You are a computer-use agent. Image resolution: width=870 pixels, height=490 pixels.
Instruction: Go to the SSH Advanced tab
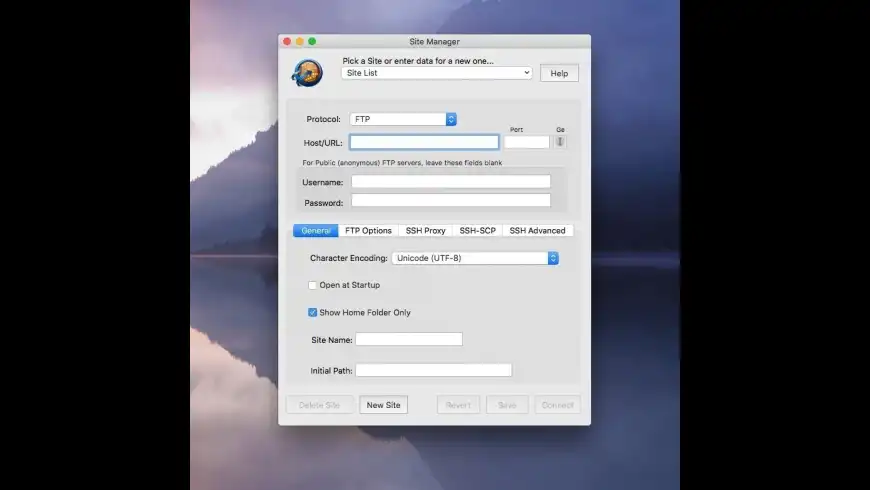pos(537,231)
